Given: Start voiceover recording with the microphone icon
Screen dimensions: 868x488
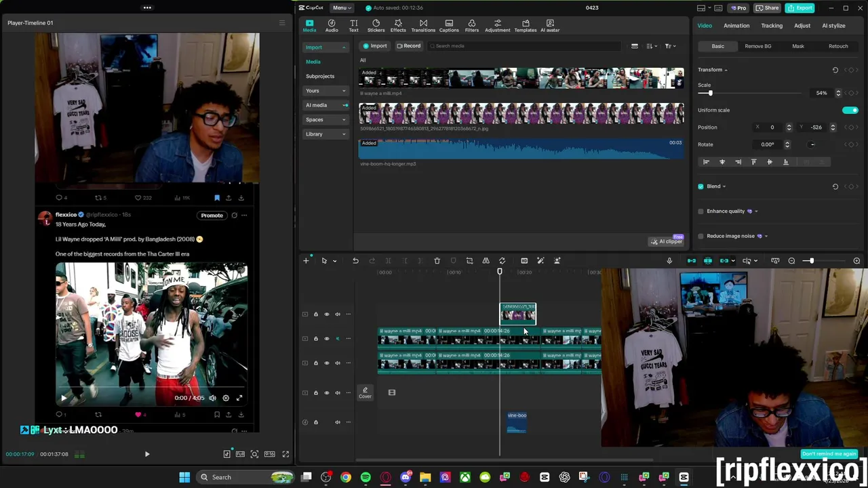Looking at the screenshot, I should (x=669, y=261).
